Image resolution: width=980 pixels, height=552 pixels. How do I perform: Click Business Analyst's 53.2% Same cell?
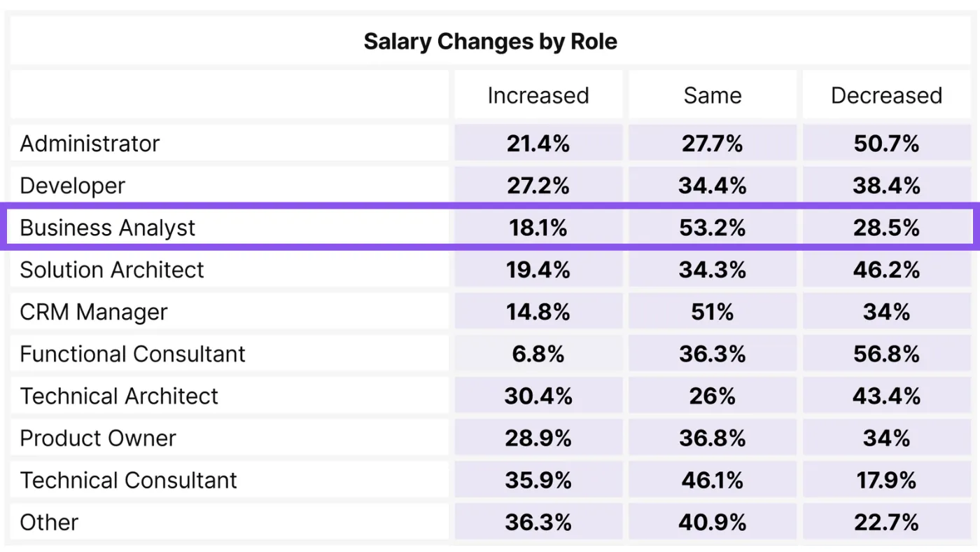click(712, 228)
